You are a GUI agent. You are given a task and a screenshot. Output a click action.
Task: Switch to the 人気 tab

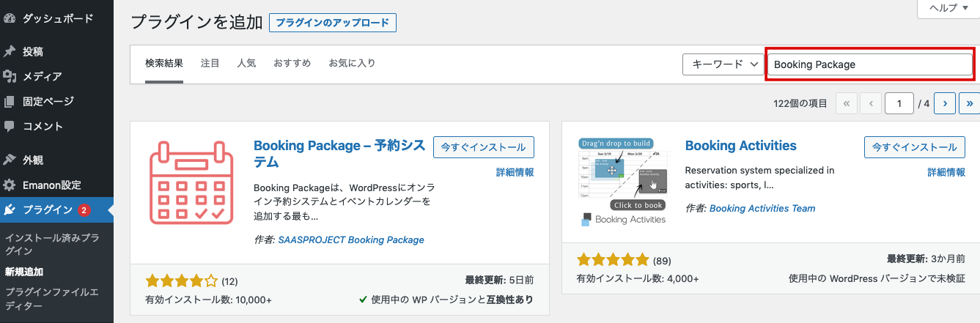click(246, 64)
